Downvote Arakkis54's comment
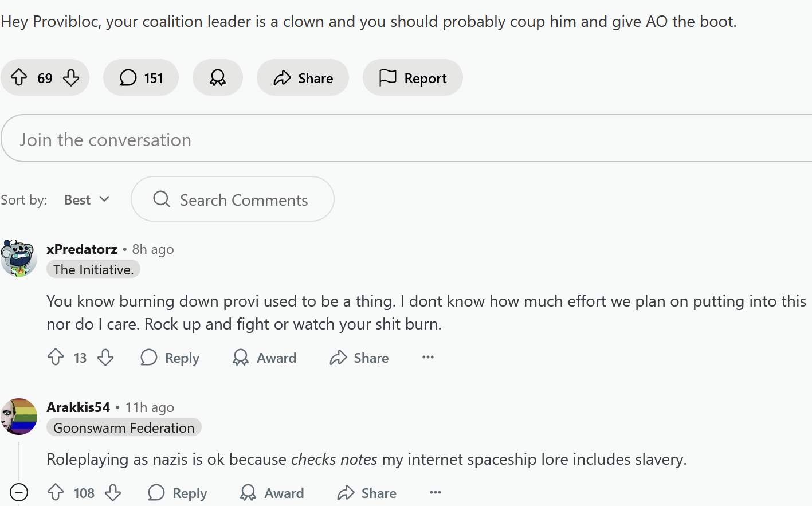This screenshot has height=506, width=812. (113, 492)
